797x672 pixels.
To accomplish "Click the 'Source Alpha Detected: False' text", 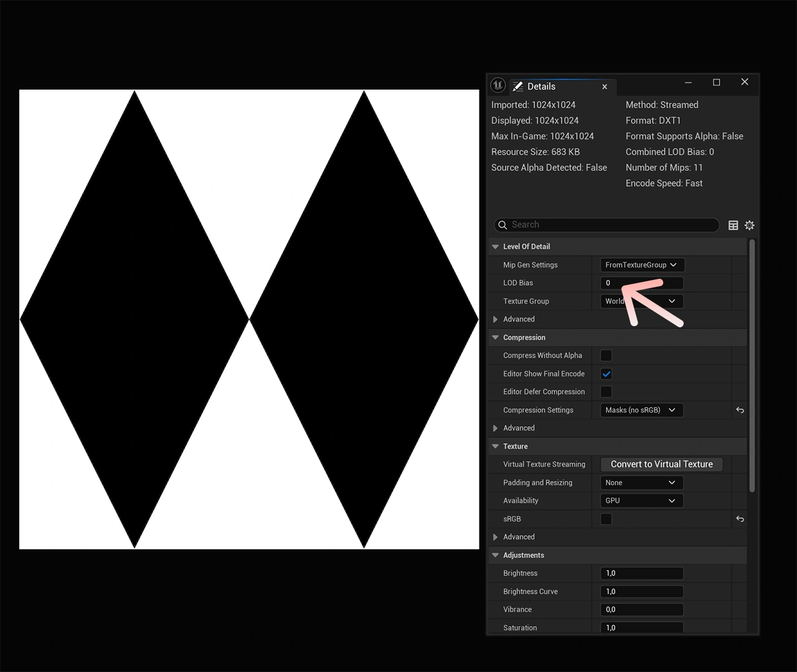I will click(549, 168).
